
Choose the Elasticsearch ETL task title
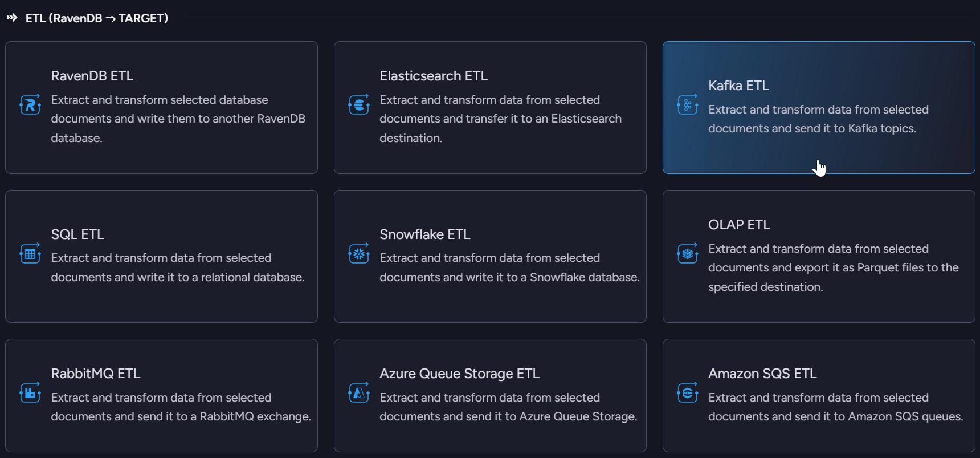(434, 76)
